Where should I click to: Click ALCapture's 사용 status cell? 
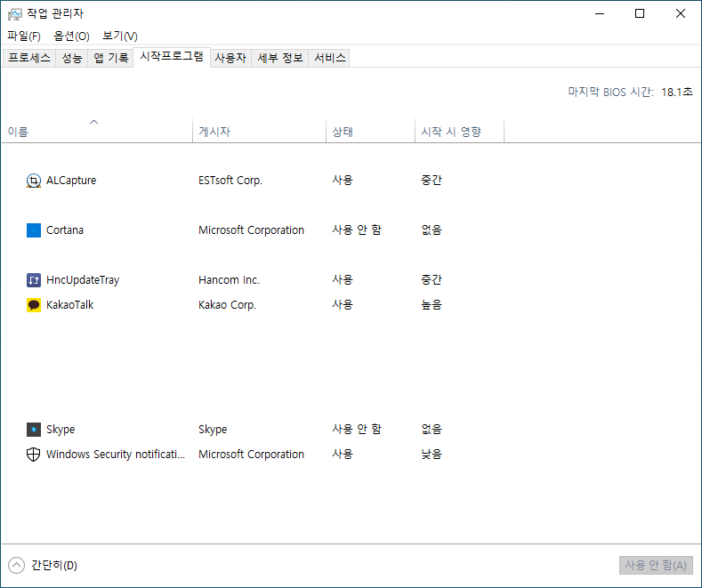pos(343,181)
